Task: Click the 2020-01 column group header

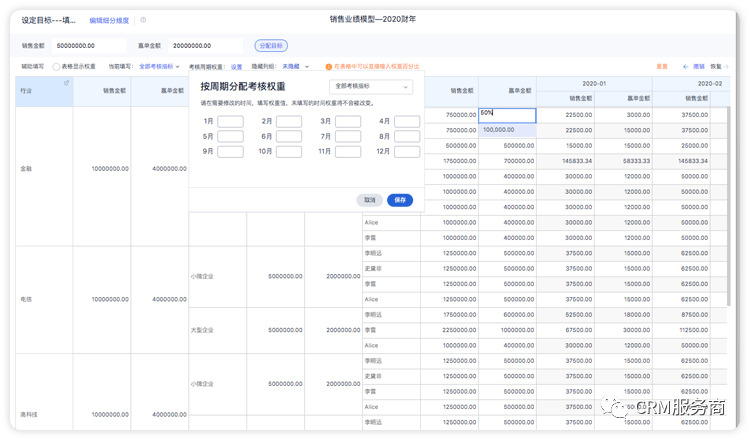Action: tap(594, 83)
